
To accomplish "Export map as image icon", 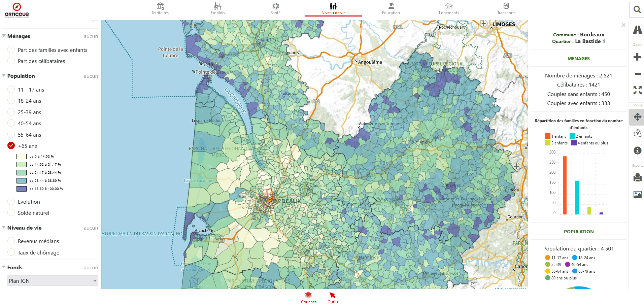I will tap(637, 194).
